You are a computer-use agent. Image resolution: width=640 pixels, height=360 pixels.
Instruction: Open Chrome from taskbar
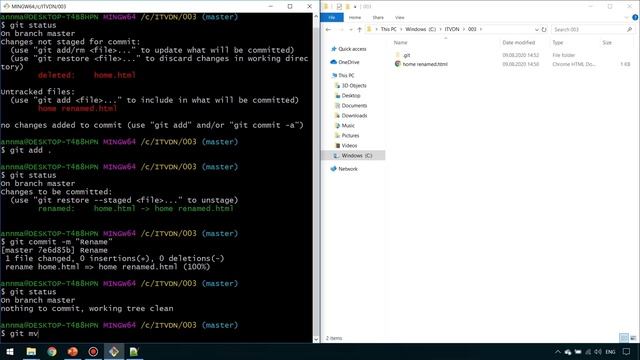(x=52, y=351)
